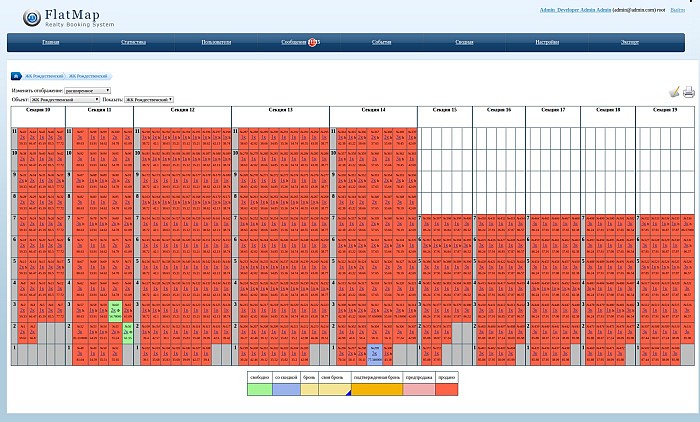Click the first ЖК Рождественский breadcrumb link
This screenshot has width=700, height=422.
[44, 76]
